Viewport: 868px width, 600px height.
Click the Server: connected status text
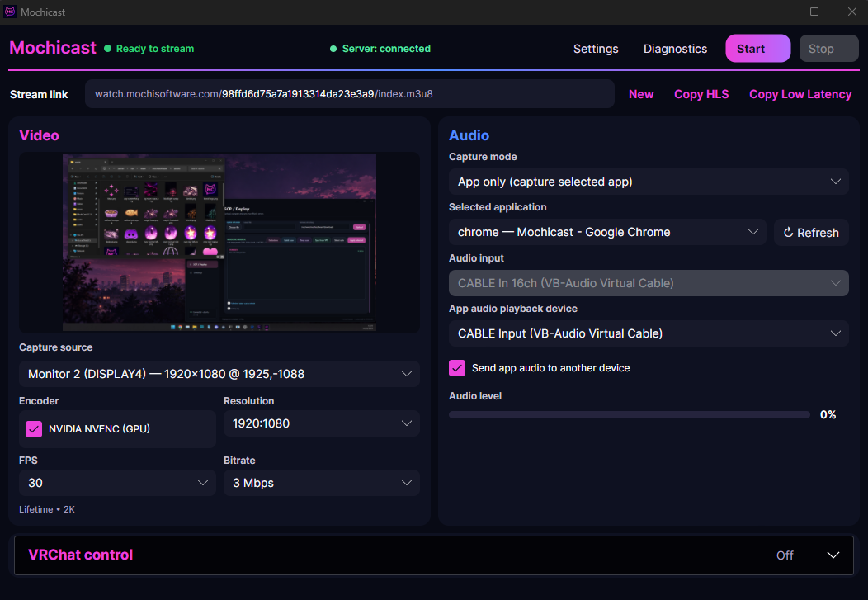pos(386,49)
